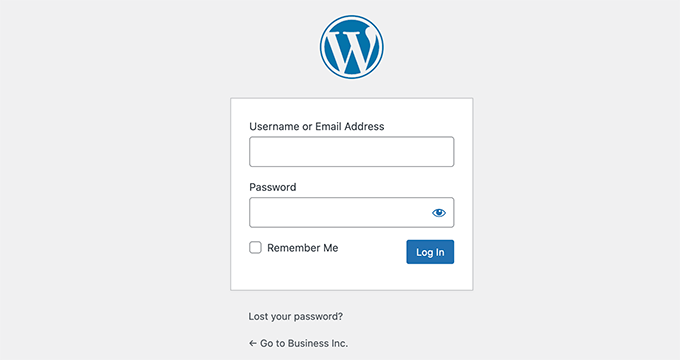
Task: Click the Username or Email Address label
Action: point(317,126)
